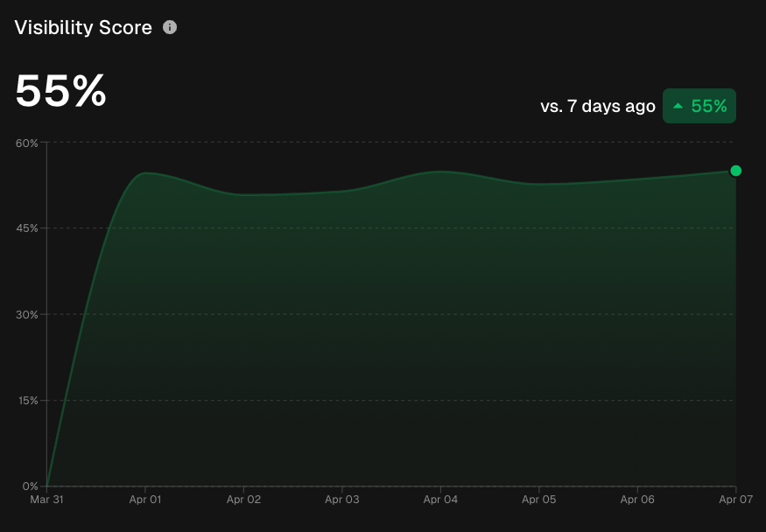Click the Apr 06 axis label
This screenshot has width=766, height=532.
[x=637, y=500]
